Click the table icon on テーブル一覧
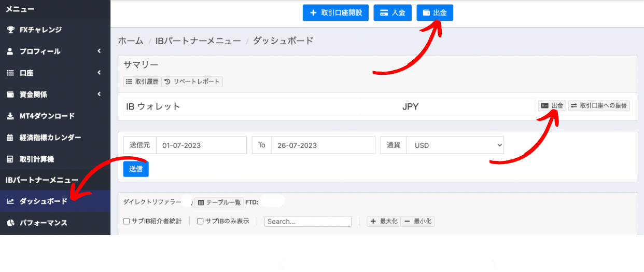The image size is (644, 272). pos(201,202)
